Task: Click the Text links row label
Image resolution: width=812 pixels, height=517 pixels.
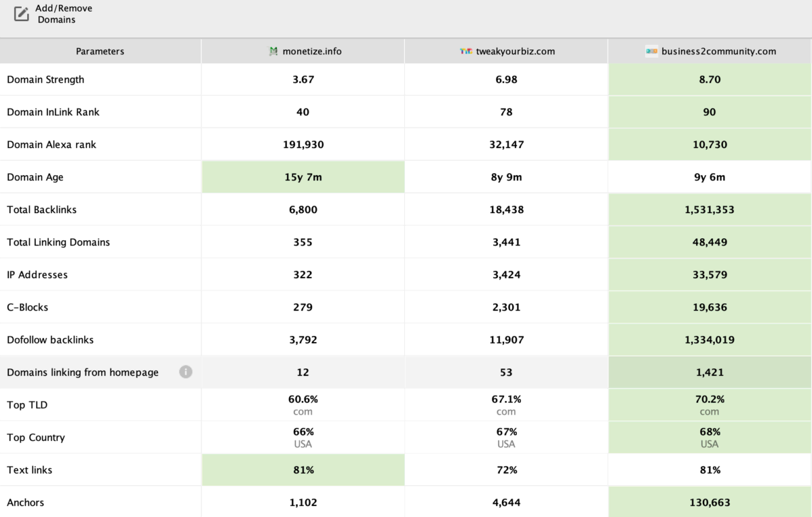Action: 30,470
